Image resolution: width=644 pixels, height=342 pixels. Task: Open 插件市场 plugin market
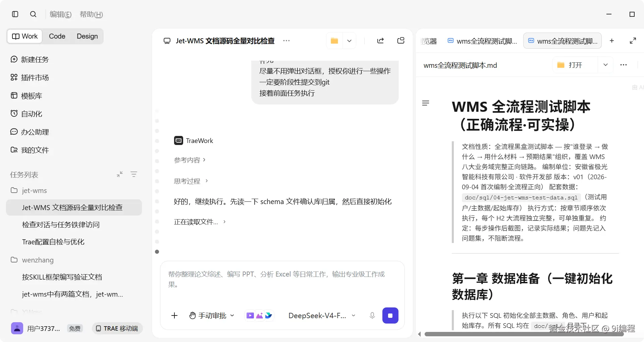30,78
